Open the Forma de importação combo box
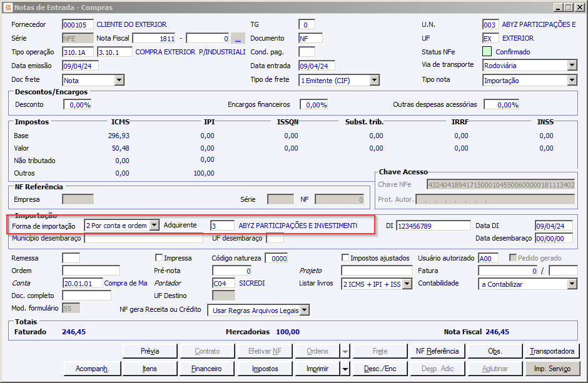Screen dimensions: 588x383 155,226
